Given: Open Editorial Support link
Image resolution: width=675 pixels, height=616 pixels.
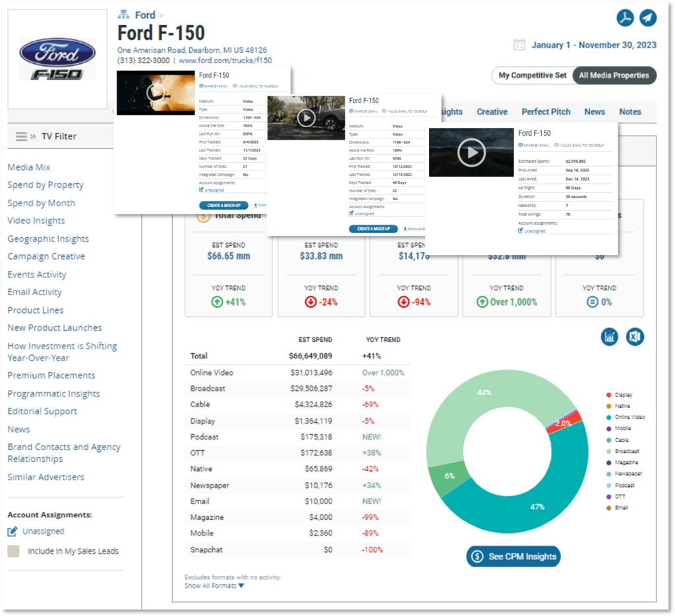Looking at the screenshot, I should click(42, 411).
